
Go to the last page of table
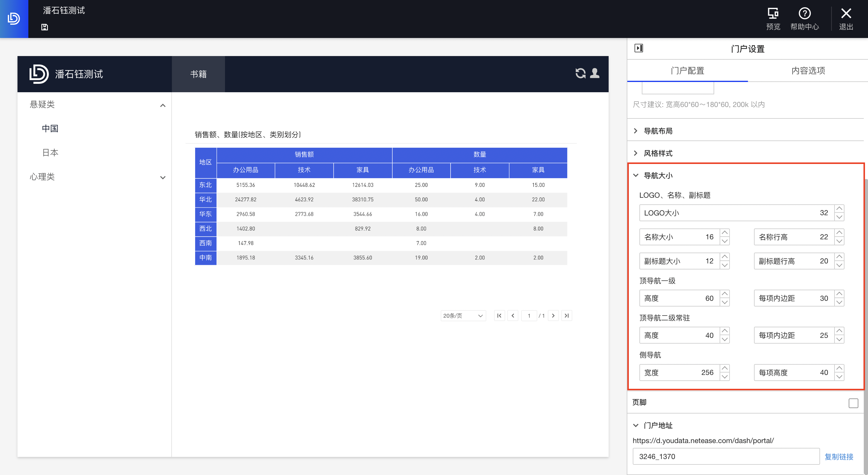pos(567,316)
